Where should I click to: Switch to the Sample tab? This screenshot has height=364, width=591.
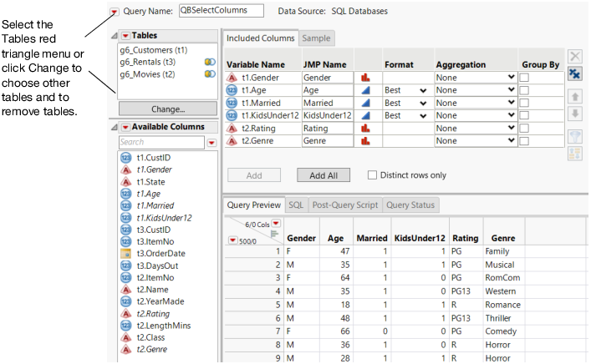point(317,38)
